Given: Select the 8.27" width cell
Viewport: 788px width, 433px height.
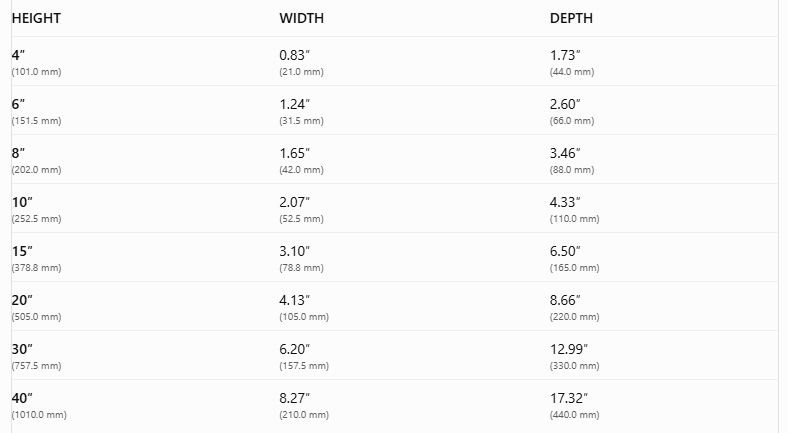Looking at the screenshot, I should point(294,398).
